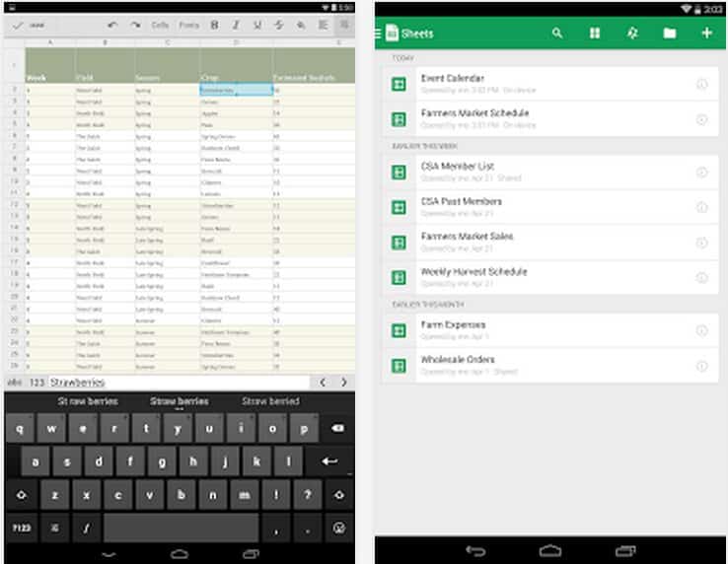Confirm cell edit with the checkmark
This screenshot has width=728, height=564.
click(x=18, y=25)
